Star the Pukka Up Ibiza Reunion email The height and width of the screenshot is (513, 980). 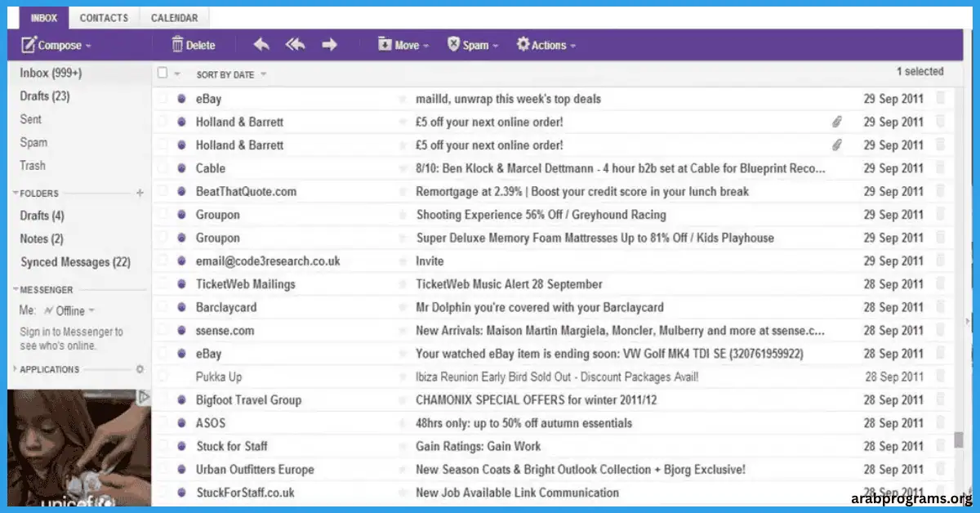[x=402, y=377]
